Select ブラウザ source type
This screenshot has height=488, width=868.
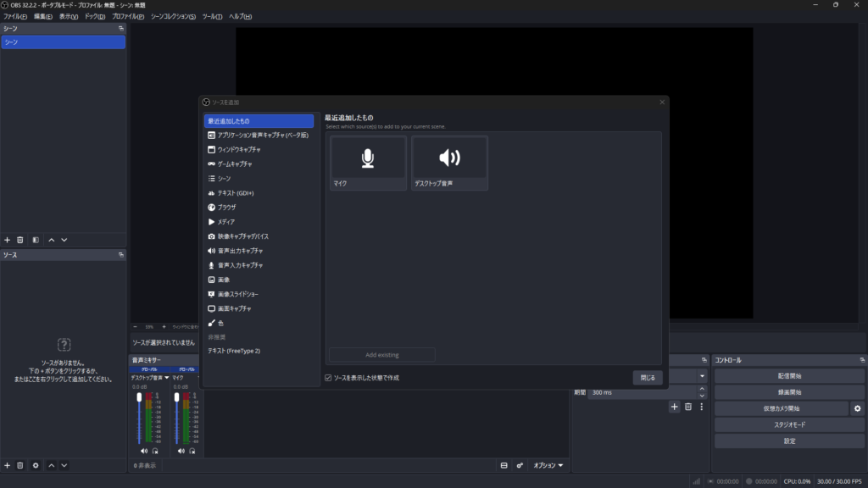tap(259, 207)
